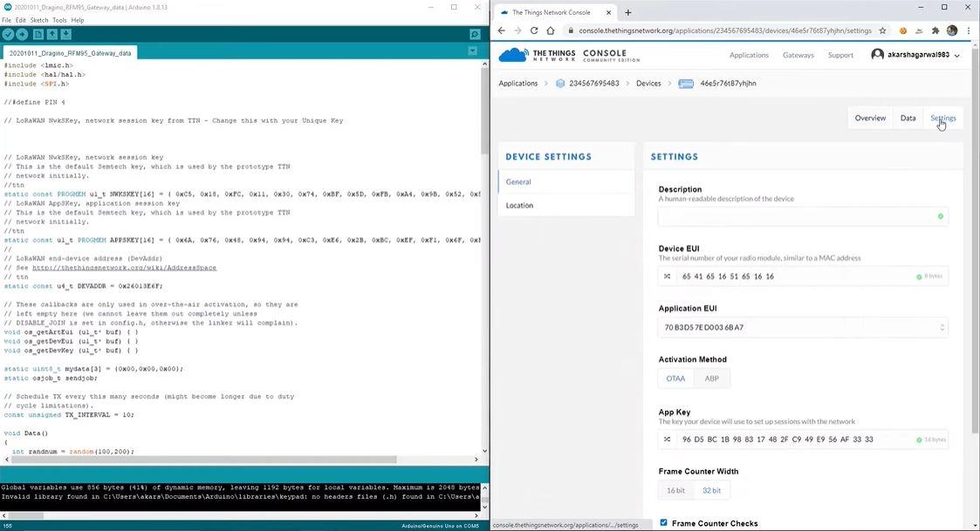Viewport: 980px width, 531px height.
Task: Expand the Application EUI dropdown
Action: click(x=942, y=327)
